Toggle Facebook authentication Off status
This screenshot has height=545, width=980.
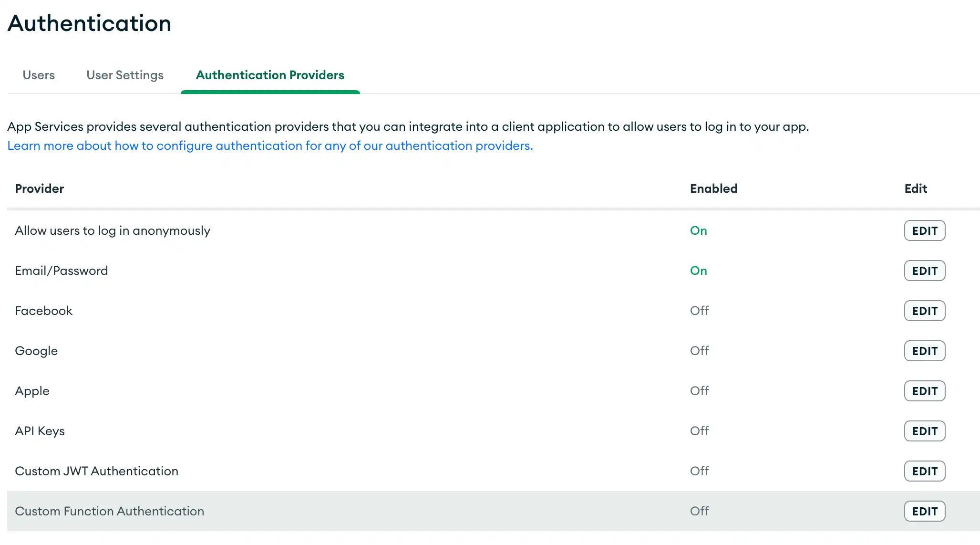pyautogui.click(x=700, y=310)
